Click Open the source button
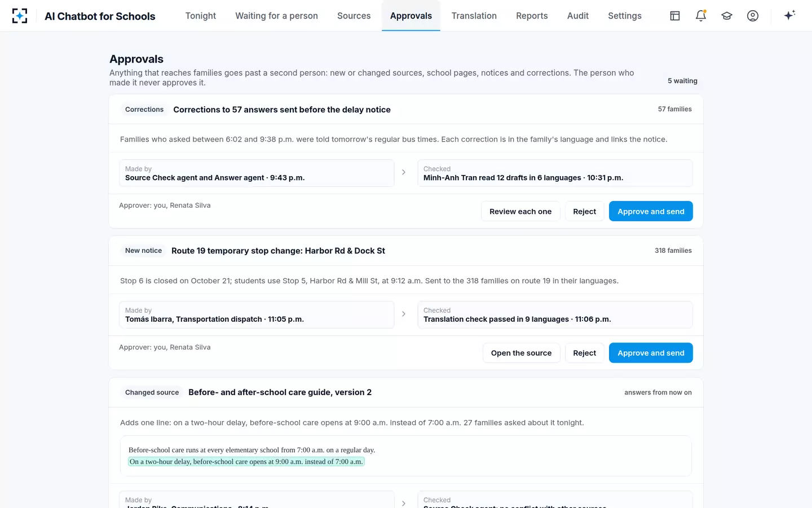Image resolution: width=812 pixels, height=508 pixels. (521, 353)
